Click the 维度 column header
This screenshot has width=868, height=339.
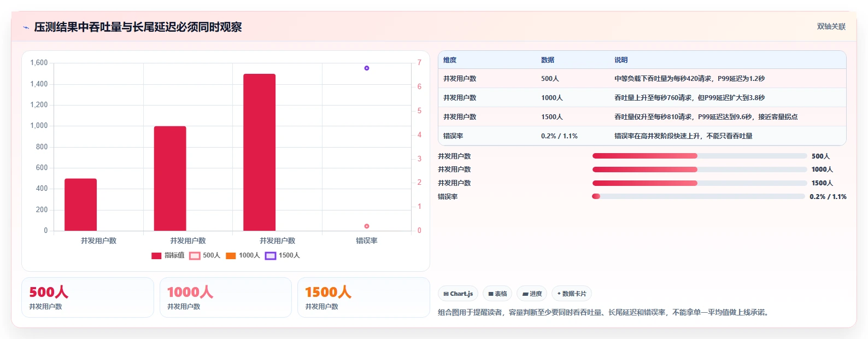coord(450,60)
